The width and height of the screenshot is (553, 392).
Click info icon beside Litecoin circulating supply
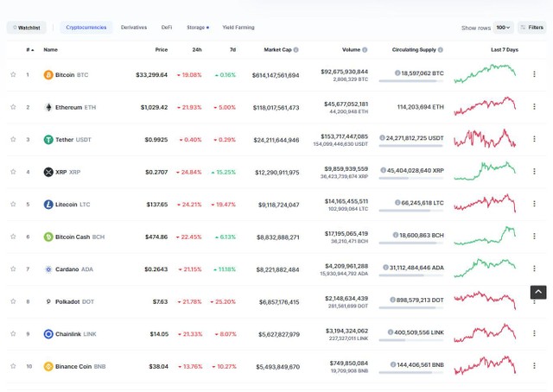[397, 203]
